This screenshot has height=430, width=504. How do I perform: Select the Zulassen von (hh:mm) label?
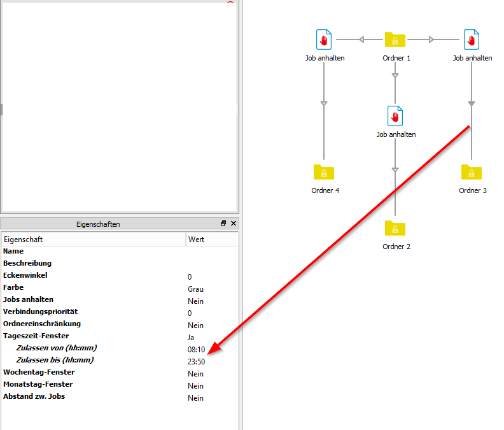(57, 348)
